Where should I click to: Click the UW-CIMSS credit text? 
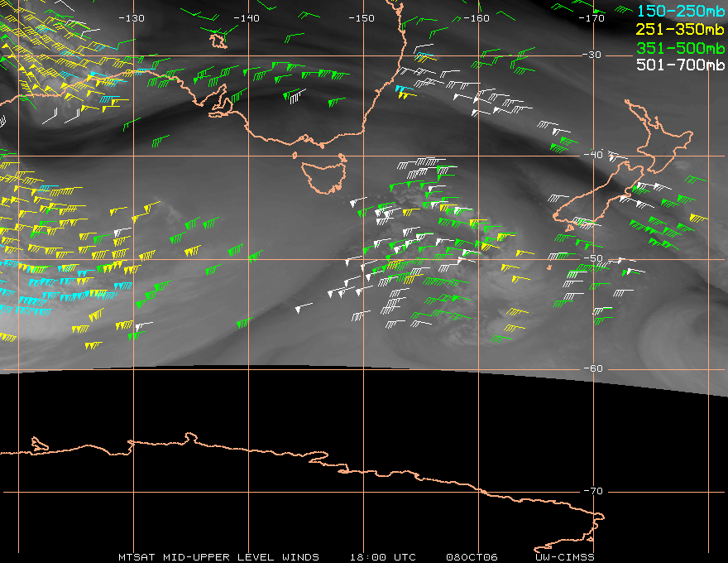coord(564,557)
